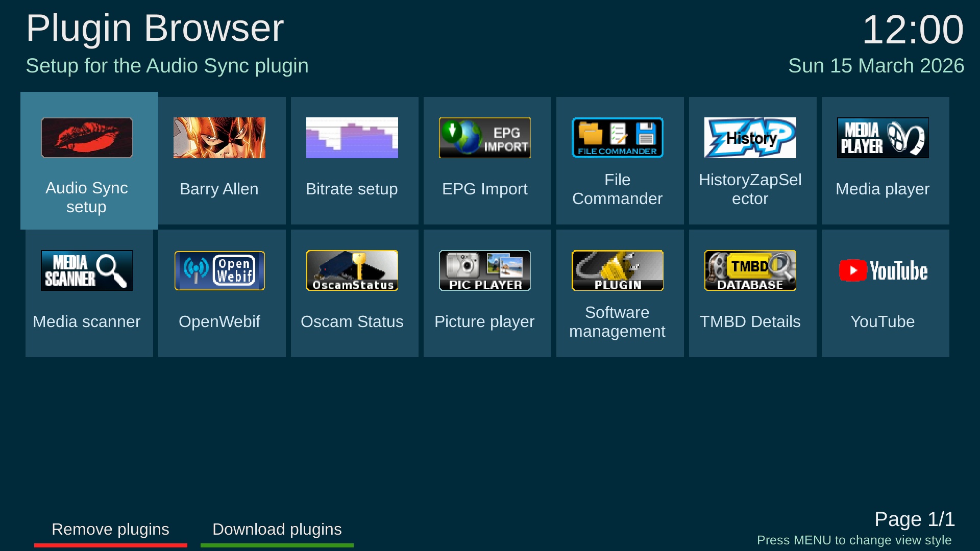Viewport: 980px width, 551px height.
Task: Launch the EPG Import globe icon
Action: [x=485, y=138]
